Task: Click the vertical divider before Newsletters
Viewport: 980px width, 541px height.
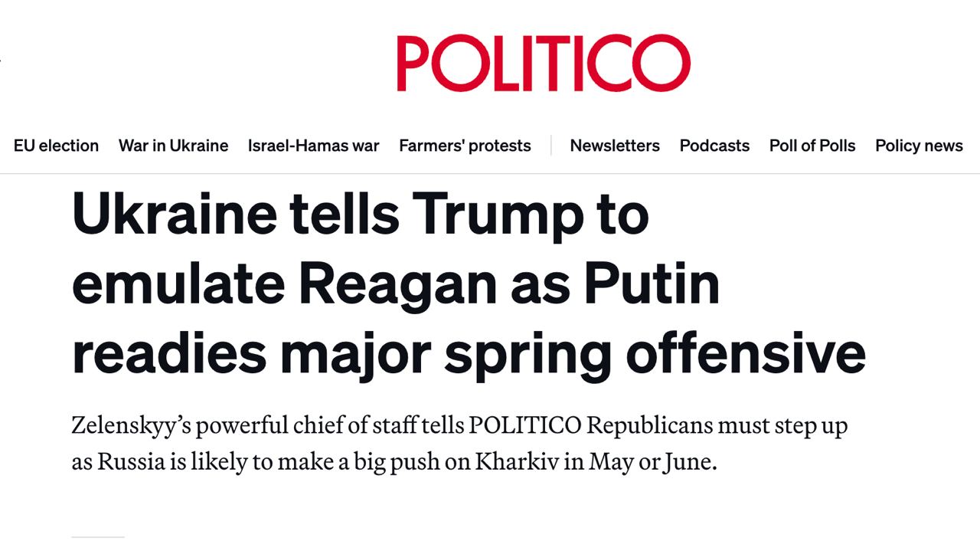Action: (x=551, y=146)
